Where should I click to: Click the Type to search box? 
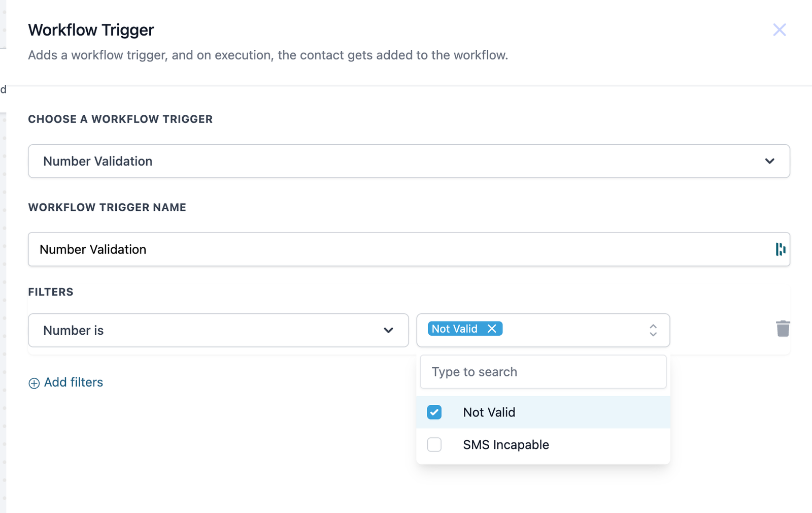543,372
